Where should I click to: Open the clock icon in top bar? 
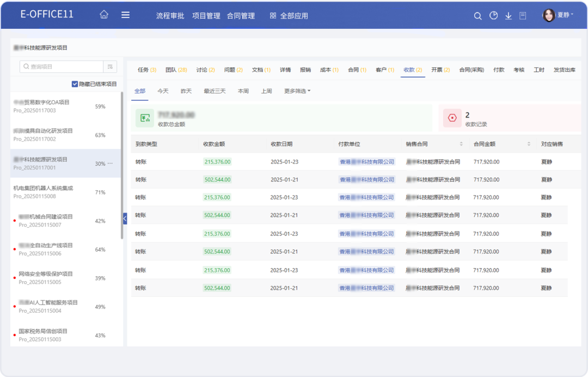(493, 16)
